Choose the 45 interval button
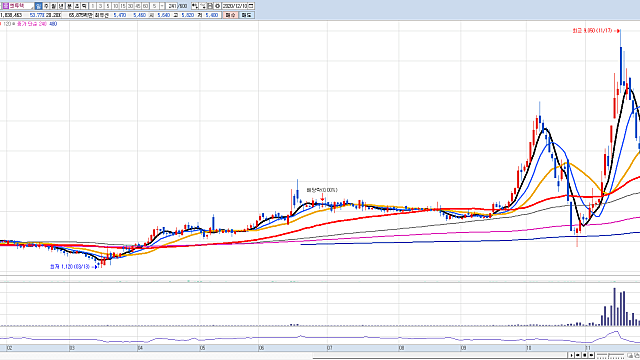 click(138, 6)
